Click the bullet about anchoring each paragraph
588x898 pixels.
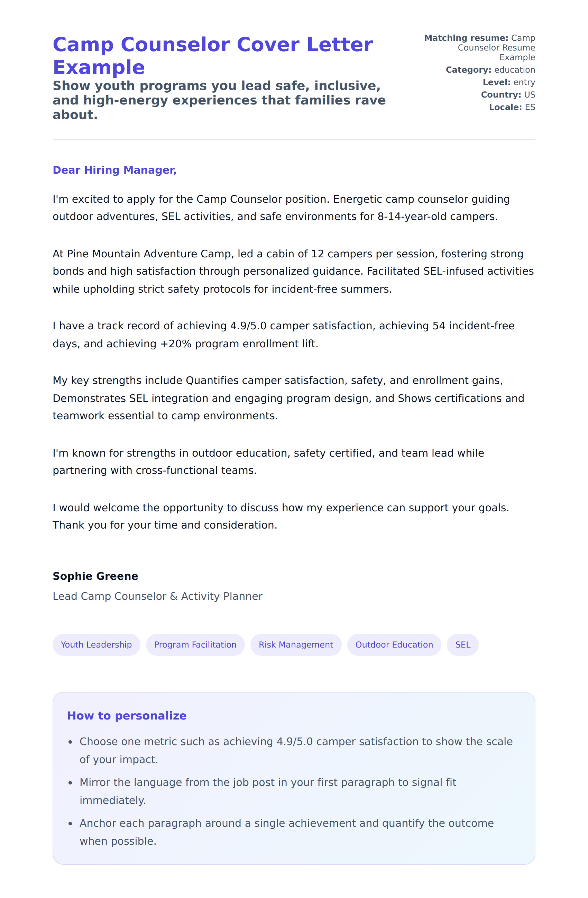click(x=286, y=832)
